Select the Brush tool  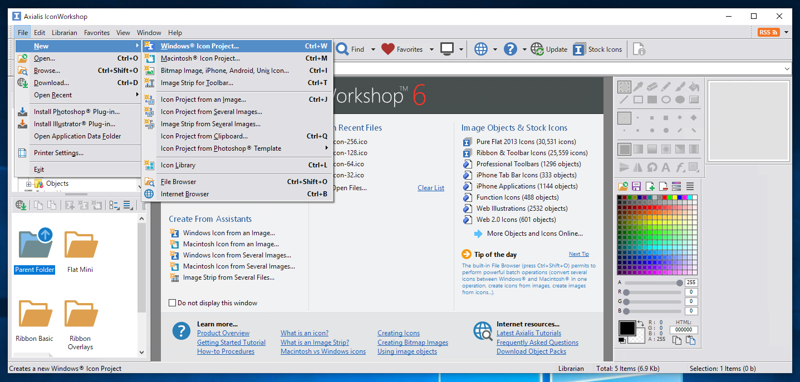tap(680, 87)
